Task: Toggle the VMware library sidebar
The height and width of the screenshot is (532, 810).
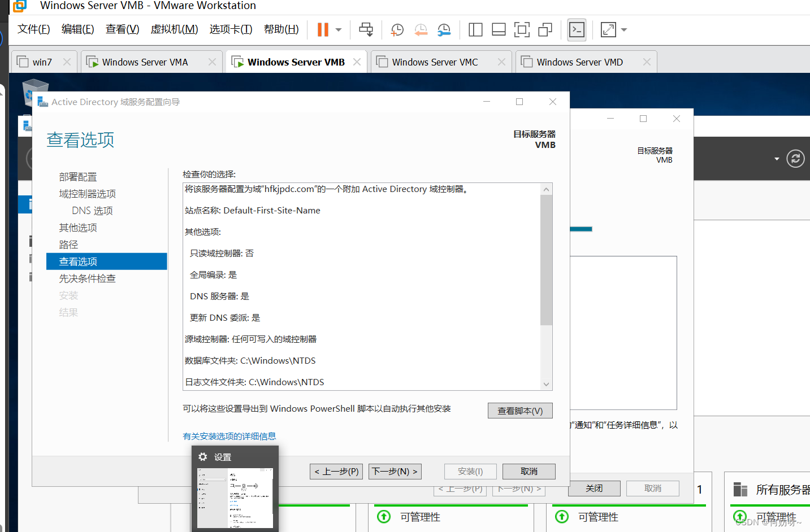Action: (475, 30)
